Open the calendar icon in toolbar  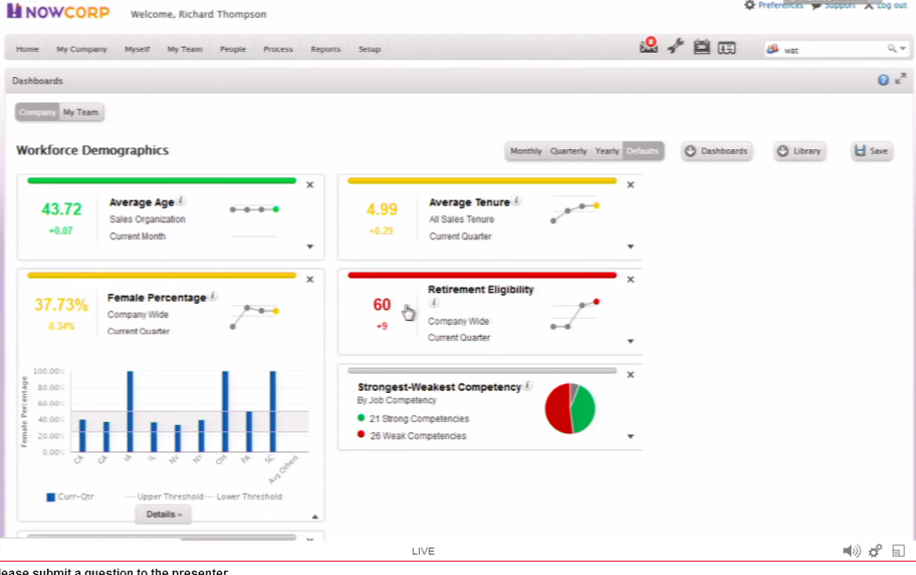702,47
